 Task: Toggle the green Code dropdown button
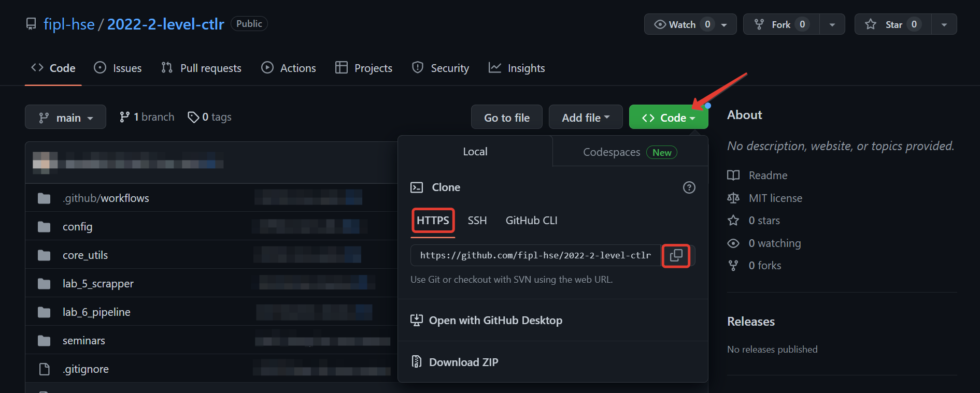tap(669, 118)
